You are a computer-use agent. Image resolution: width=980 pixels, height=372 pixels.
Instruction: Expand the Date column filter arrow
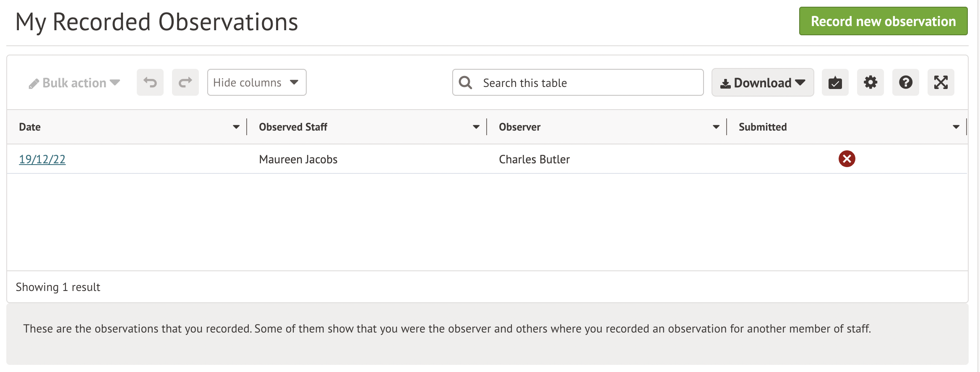point(236,127)
